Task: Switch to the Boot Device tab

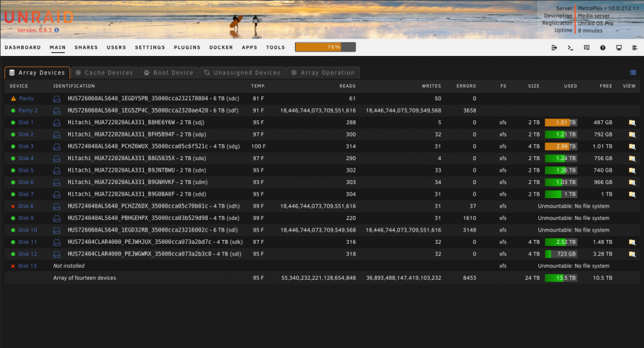Action: (x=169, y=73)
